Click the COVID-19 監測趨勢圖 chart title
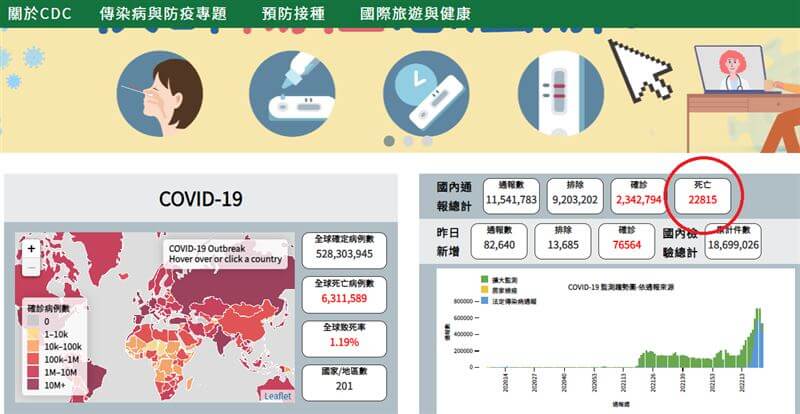 [x=621, y=288]
